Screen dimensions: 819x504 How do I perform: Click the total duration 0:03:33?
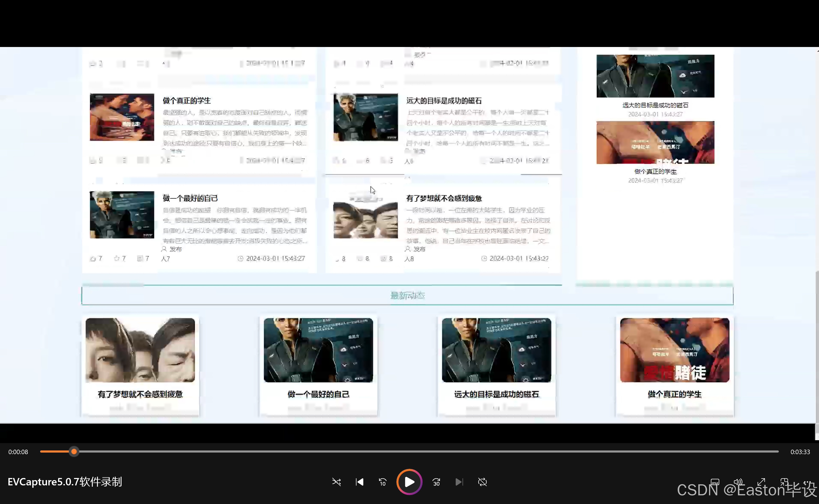800,452
